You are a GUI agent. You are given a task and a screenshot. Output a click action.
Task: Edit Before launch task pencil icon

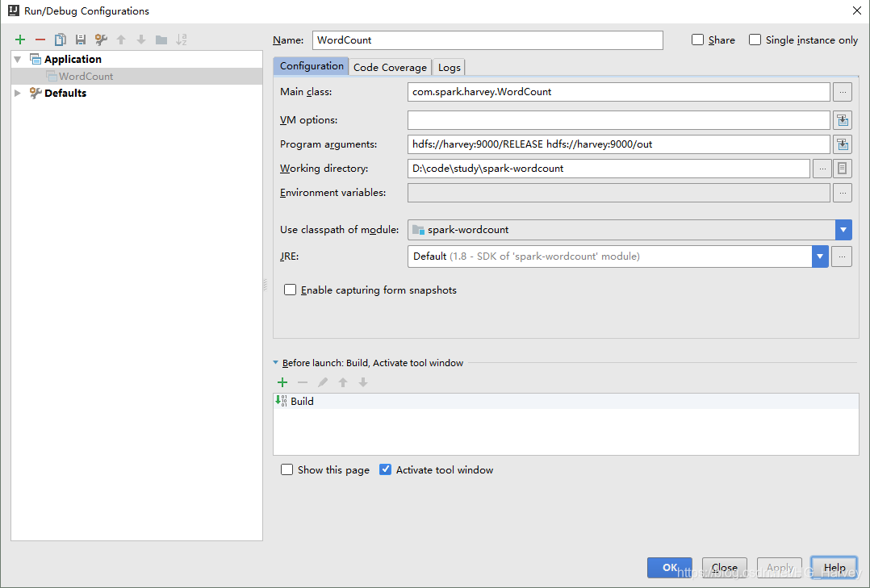(322, 382)
